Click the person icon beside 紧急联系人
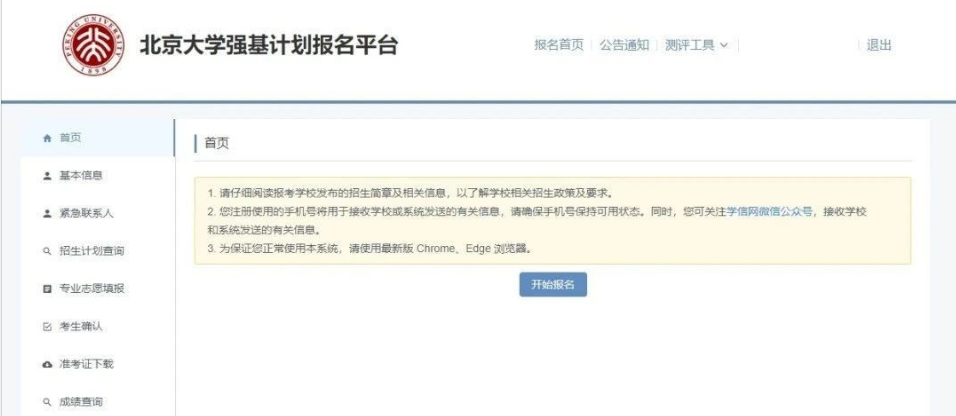The width and height of the screenshot is (956, 416). pyautogui.click(x=48, y=214)
